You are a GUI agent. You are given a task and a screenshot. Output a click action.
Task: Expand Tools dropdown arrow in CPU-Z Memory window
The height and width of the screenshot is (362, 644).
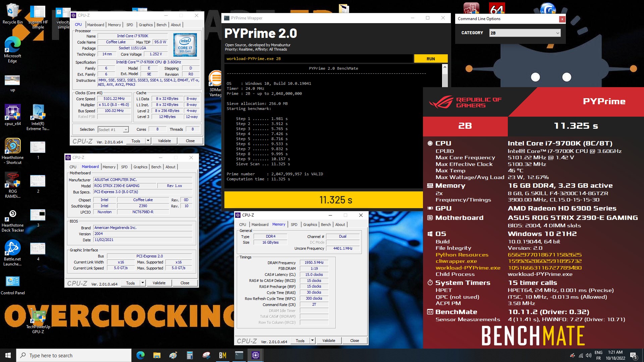click(312, 341)
